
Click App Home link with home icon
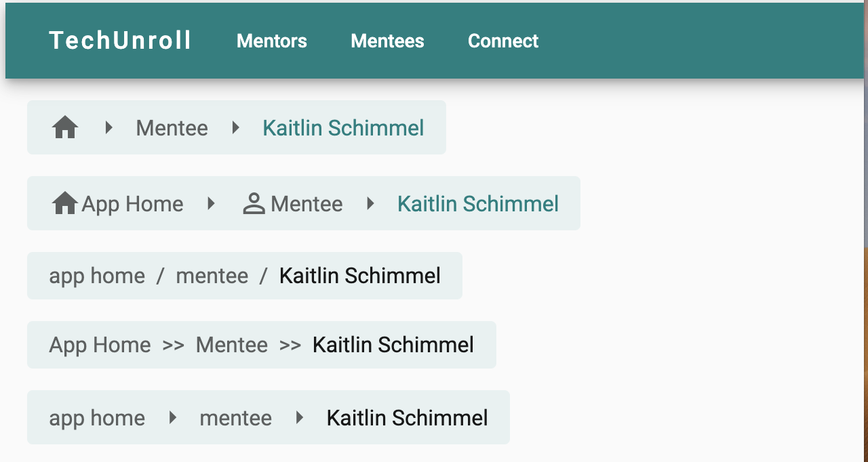(132, 203)
